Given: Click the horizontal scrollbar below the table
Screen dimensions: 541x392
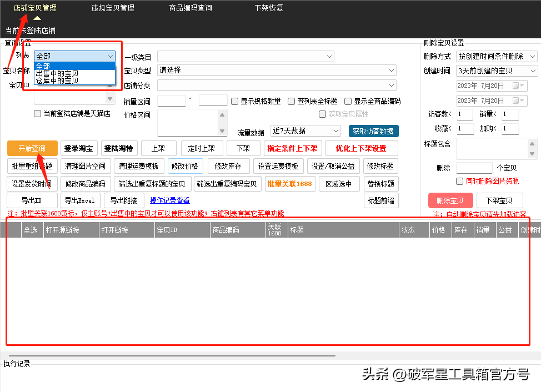Looking at the screenshot, I should [x=172, y=355].
